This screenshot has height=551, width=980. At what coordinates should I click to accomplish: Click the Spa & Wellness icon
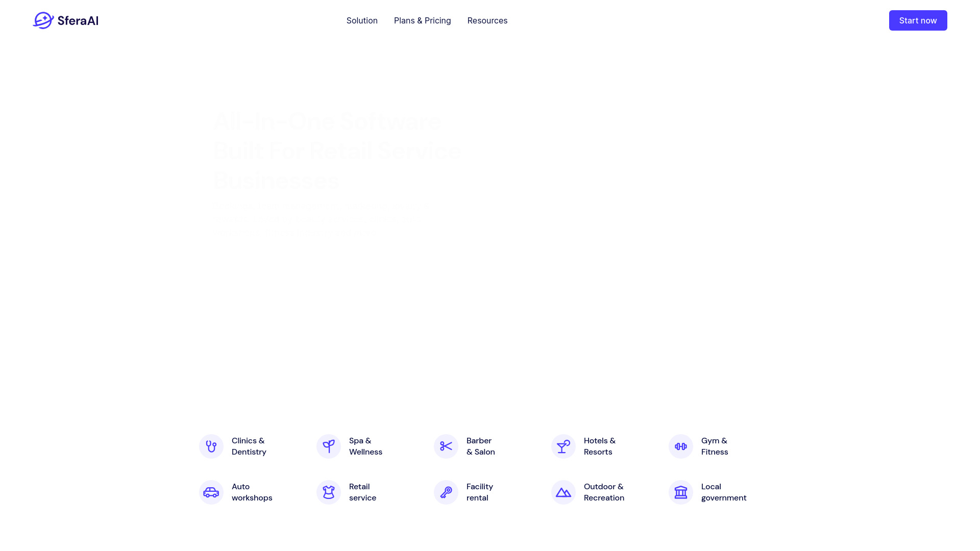click(329, 446)
